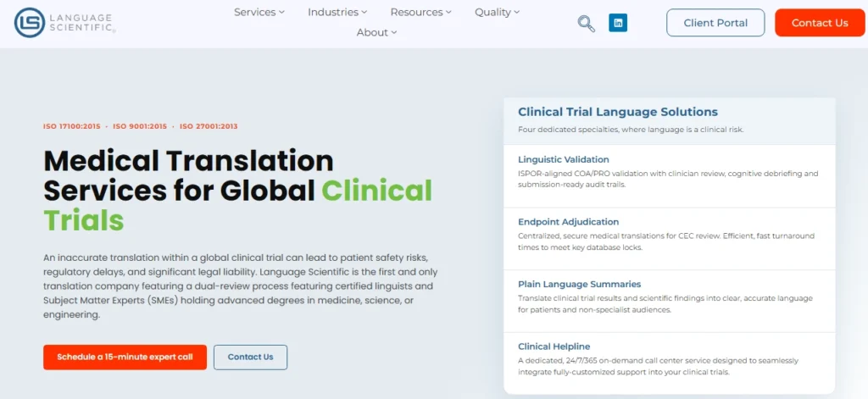Open the Client Portal button
Viewport: 868px width, 399px height.
pyautogui.click(x=715, y=23)
